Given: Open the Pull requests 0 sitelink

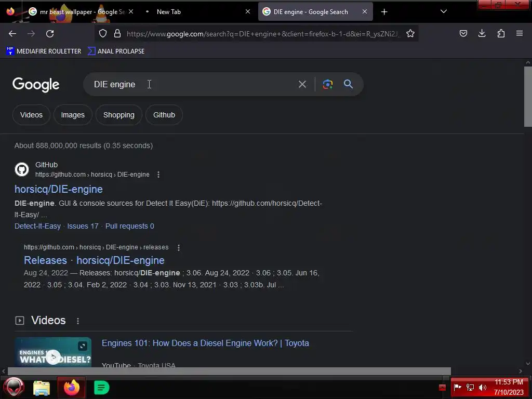Looking at the screenshot, I should [129, 226].
